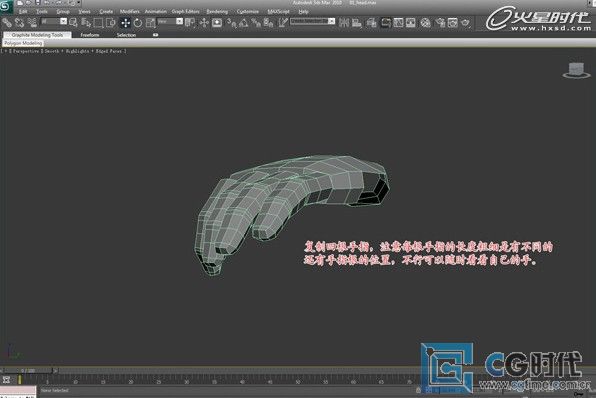
Task: Toggle Spinner Snap
Action: (x=268, y=23)
